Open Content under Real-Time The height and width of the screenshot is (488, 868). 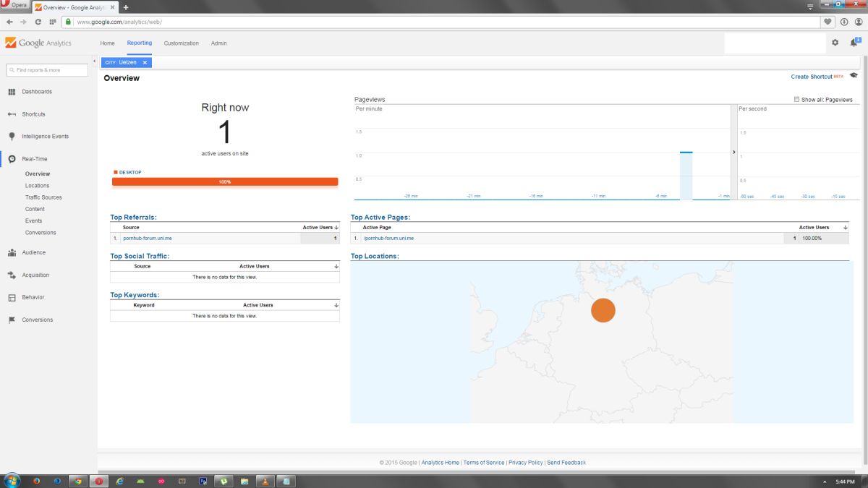(x=35, y=209)
